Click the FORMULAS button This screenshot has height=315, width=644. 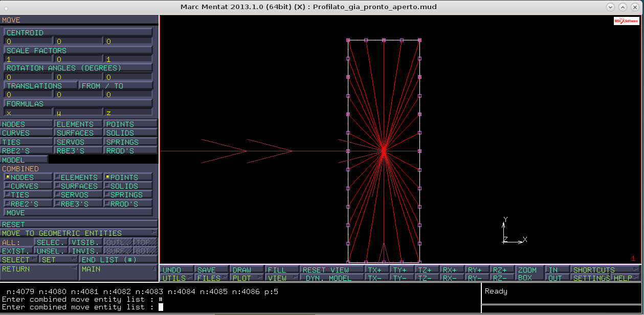(78, 103)
